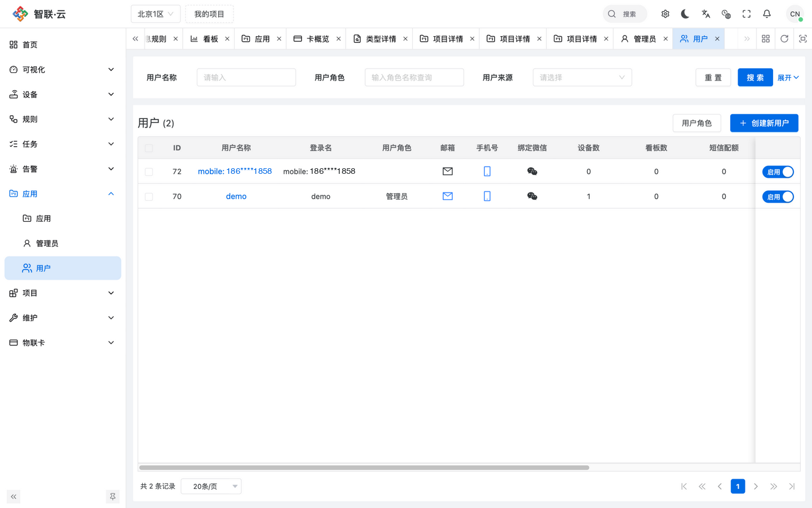Screen dimensions: 812x508
Task: Focus the 用户角色 query input
Action: 414,77
